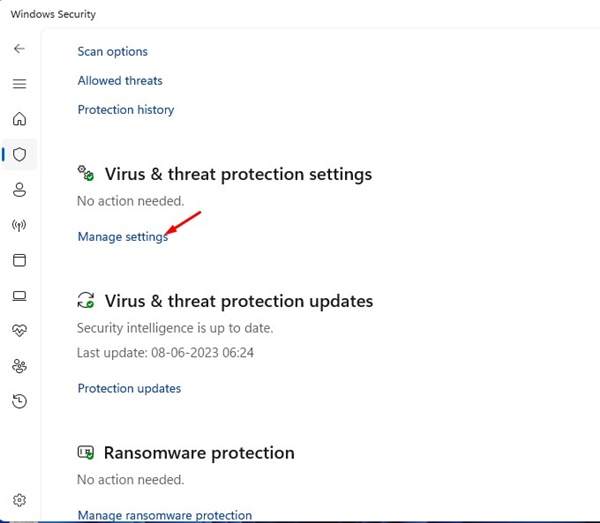Open the Protection updates link
The width and height of the screenshot is (600, 523).
pyautogui.click(x=129, y=388)
